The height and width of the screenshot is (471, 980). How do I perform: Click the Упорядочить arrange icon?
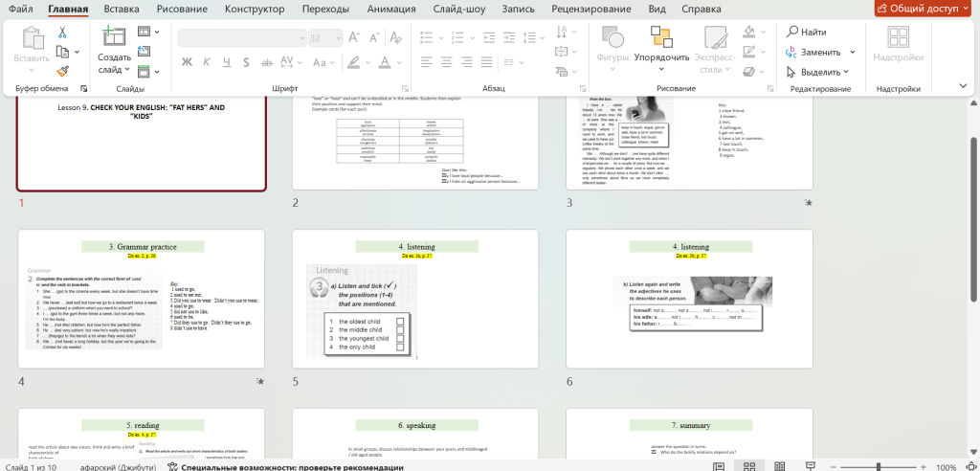coord(661,37)
